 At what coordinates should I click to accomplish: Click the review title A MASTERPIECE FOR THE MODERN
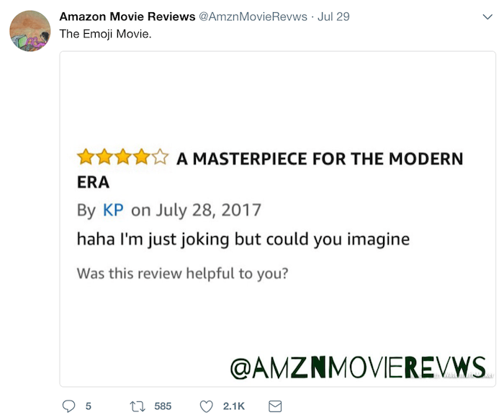(x=320, y=159)
